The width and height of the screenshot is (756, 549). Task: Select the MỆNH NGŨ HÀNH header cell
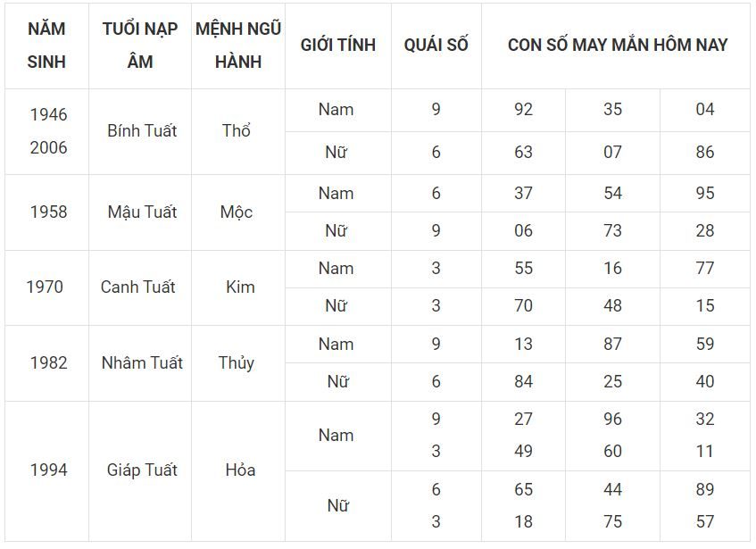(238, 46)
